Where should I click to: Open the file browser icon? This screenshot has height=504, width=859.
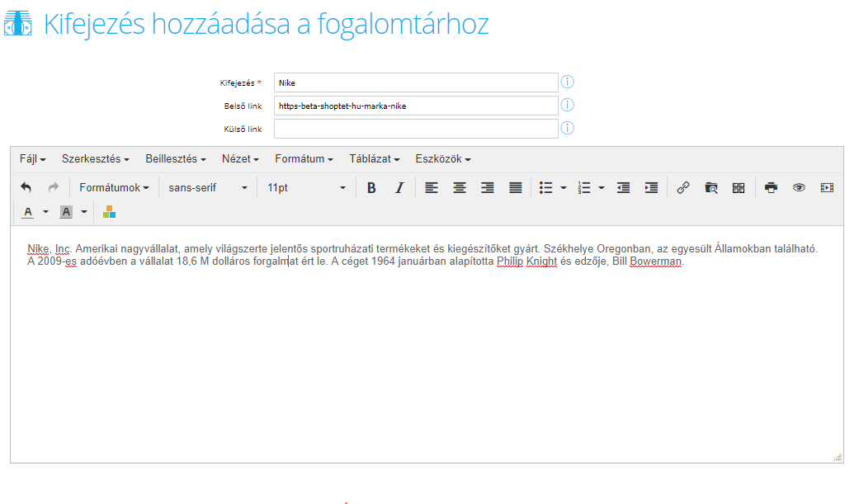coord(711,187)
